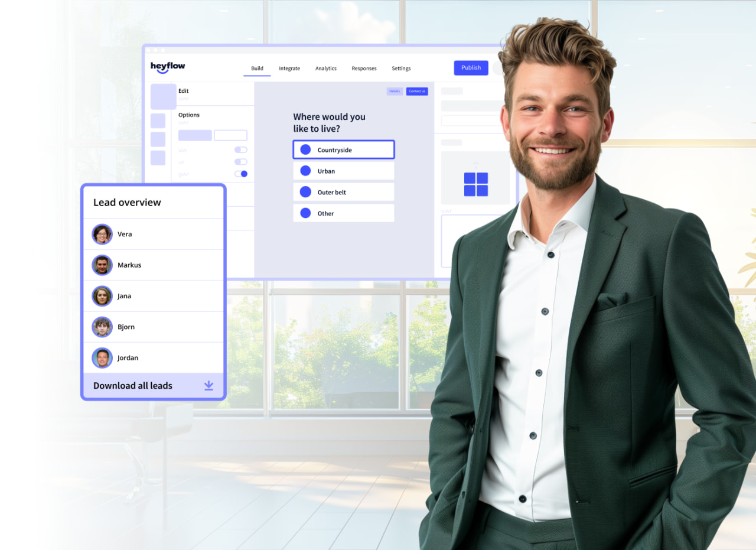The height and width of the screenshot is (550, 756).
Task: Choose the Outer belt option
Action: (343, 191)
